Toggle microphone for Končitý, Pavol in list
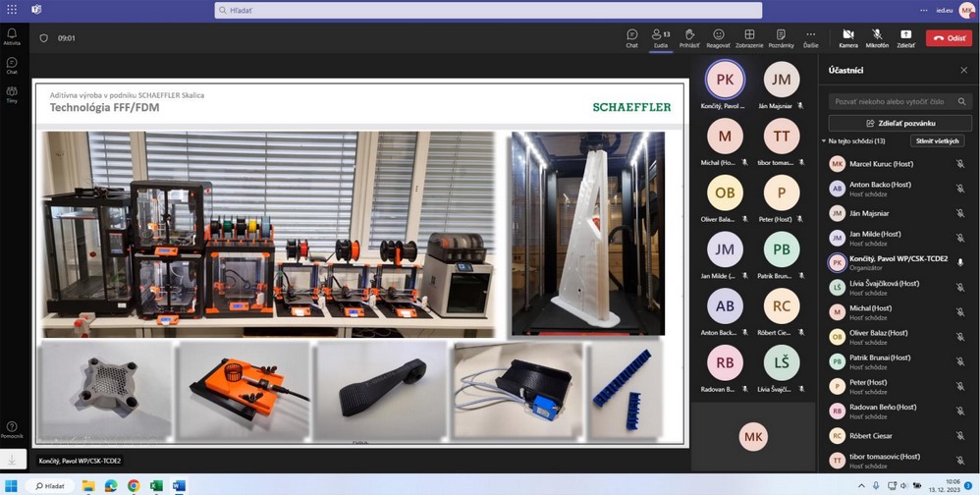 960,262
